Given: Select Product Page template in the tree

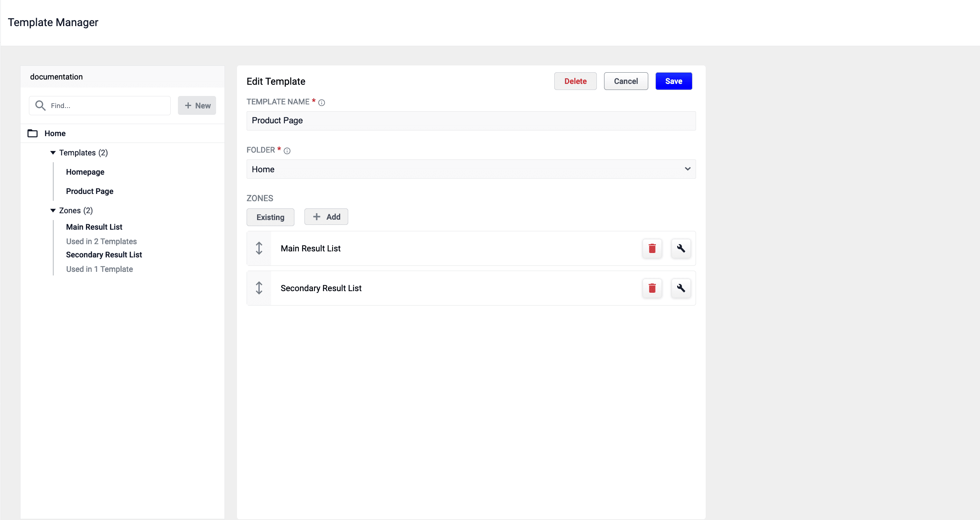Looking at the screenshot, I should (90, 191).
